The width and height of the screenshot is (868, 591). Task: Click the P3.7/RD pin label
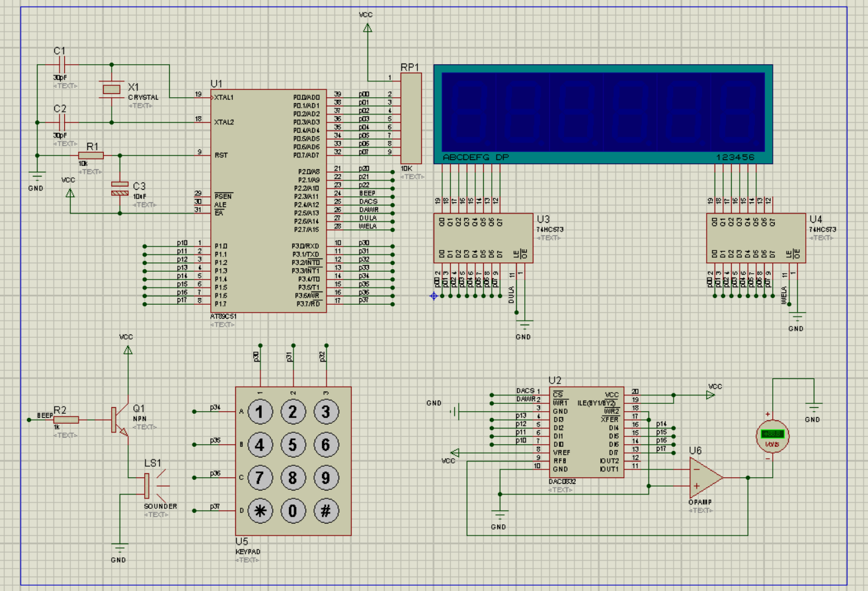(308, 303)
